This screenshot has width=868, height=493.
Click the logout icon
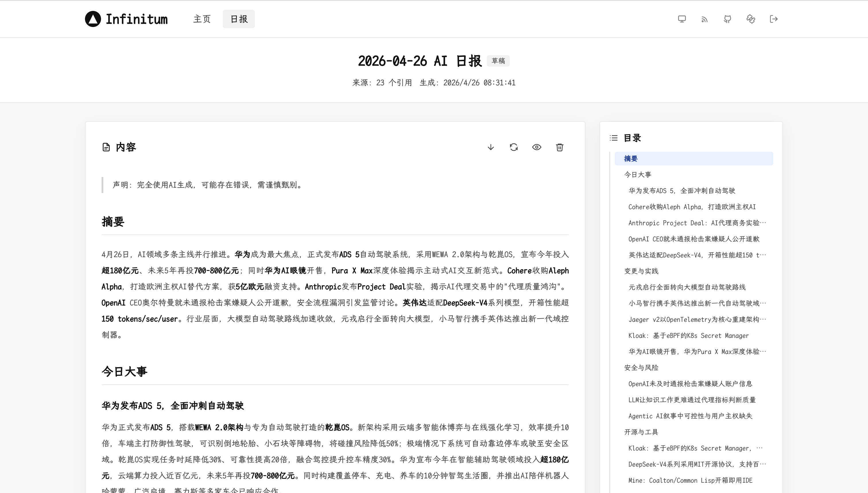pos(774,19)
